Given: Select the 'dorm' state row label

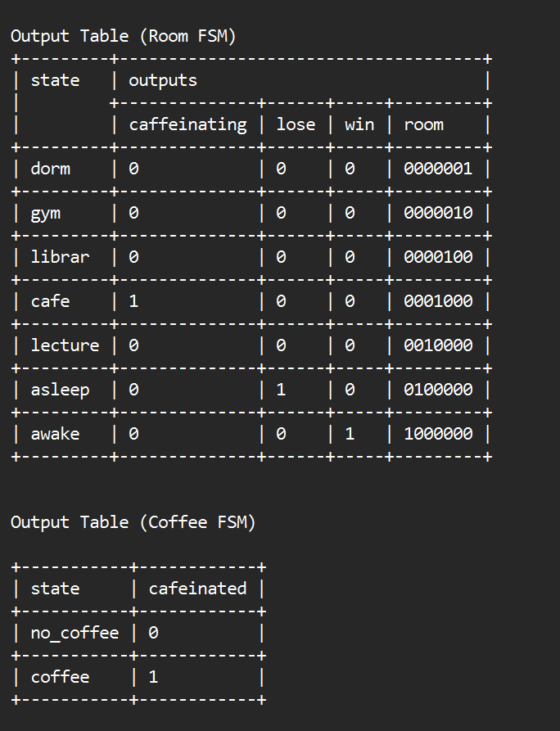Looking at the screenshot, I should click(x=51, y=169).
